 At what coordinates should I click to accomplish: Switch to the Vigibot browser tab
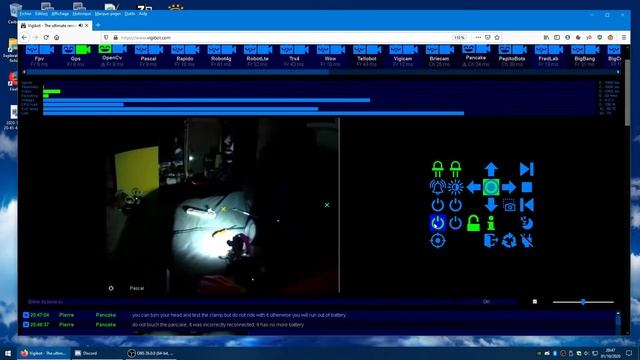click(x=55, y=25)
